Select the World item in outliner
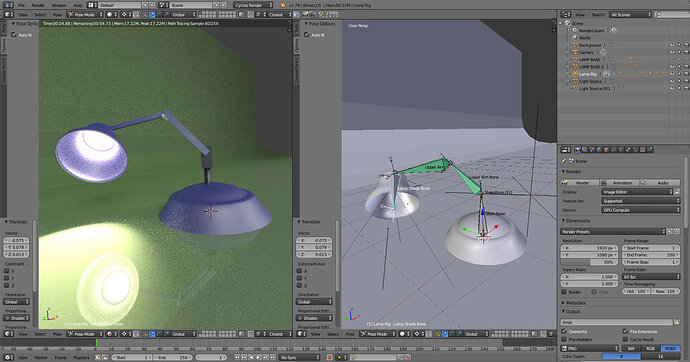 [584, 38]
